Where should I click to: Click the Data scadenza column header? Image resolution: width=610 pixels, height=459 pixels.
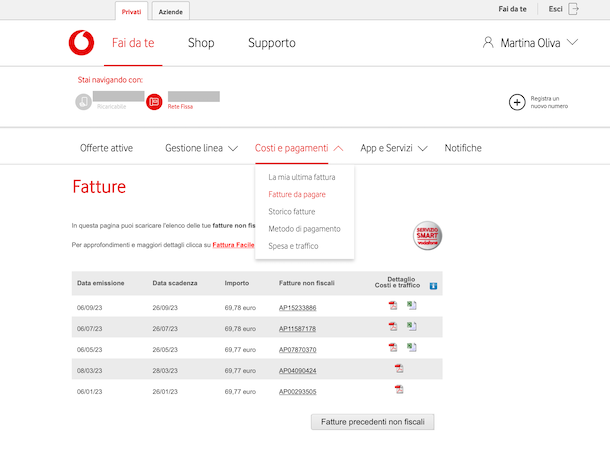[x=175, y=283]
